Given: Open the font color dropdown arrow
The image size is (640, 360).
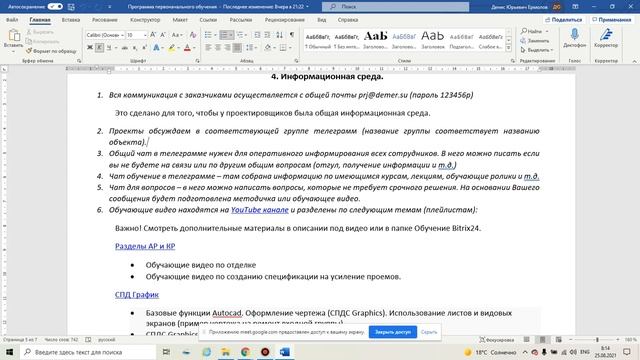Looking at the screenshot, I should (x=194, y=48).
